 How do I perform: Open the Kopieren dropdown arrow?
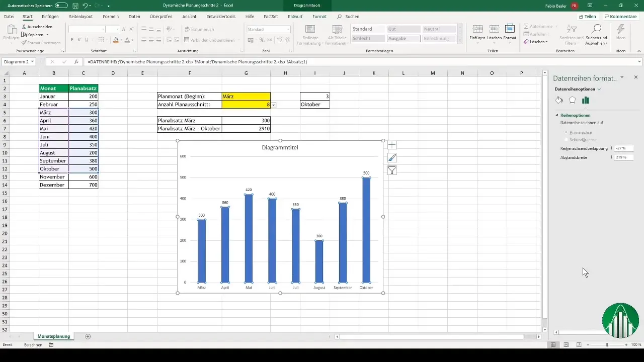[x=47, y=35]
